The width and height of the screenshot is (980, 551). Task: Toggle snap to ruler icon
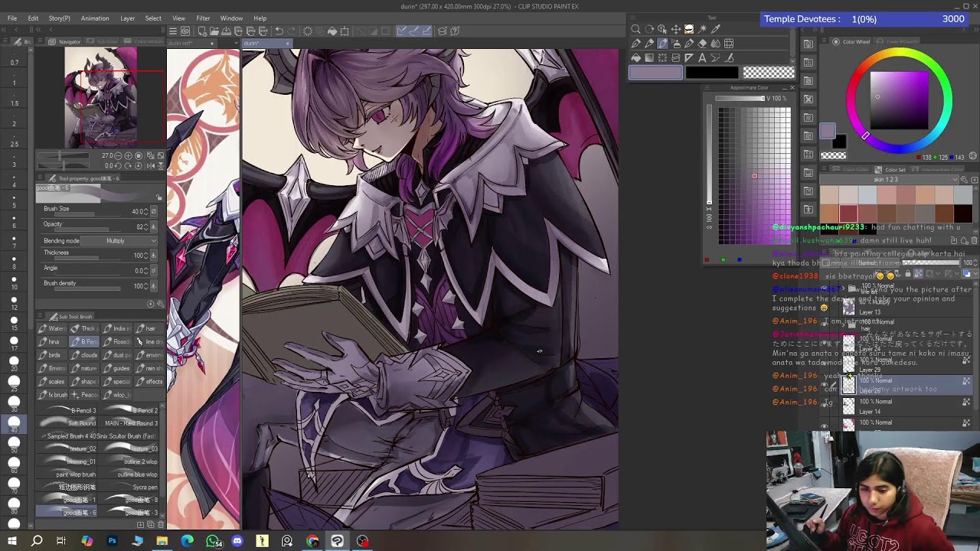tap(401, 31)
